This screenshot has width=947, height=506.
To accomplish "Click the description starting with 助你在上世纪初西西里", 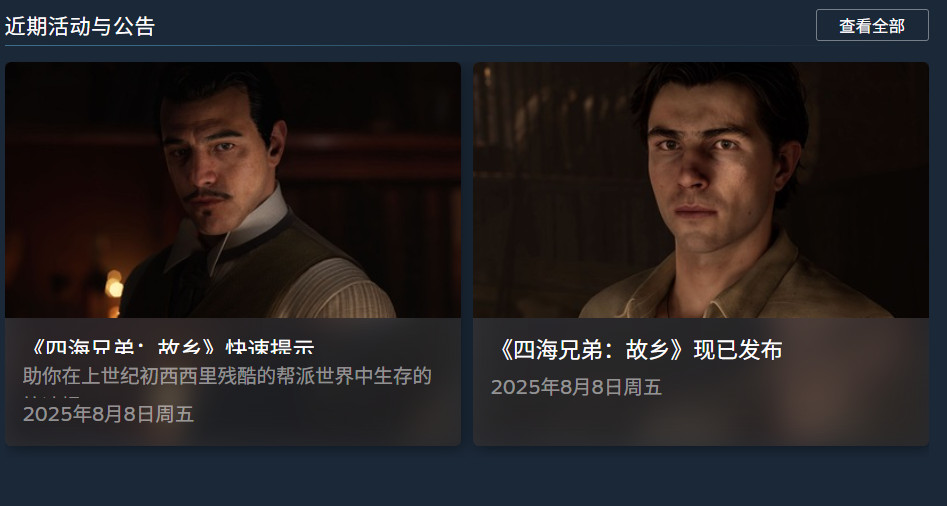I will pos(227,376).
